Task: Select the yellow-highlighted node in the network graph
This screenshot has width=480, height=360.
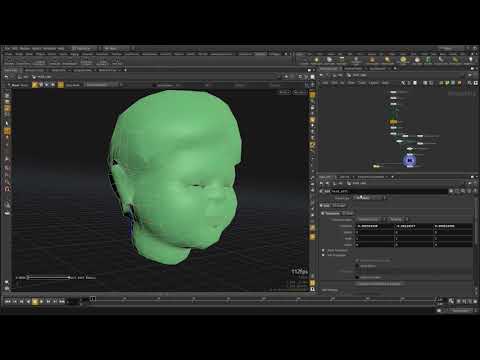Action: coord(393,122)
